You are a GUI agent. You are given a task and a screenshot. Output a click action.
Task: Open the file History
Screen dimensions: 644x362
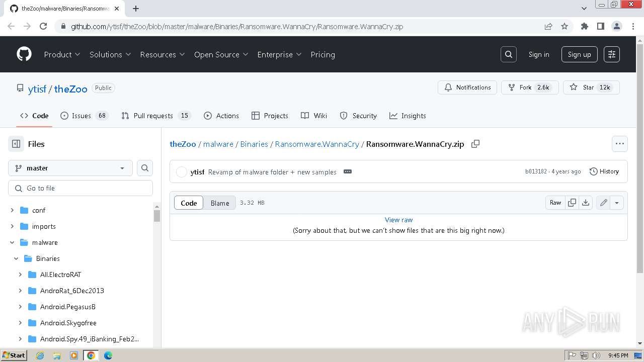(x=604, y=171)
